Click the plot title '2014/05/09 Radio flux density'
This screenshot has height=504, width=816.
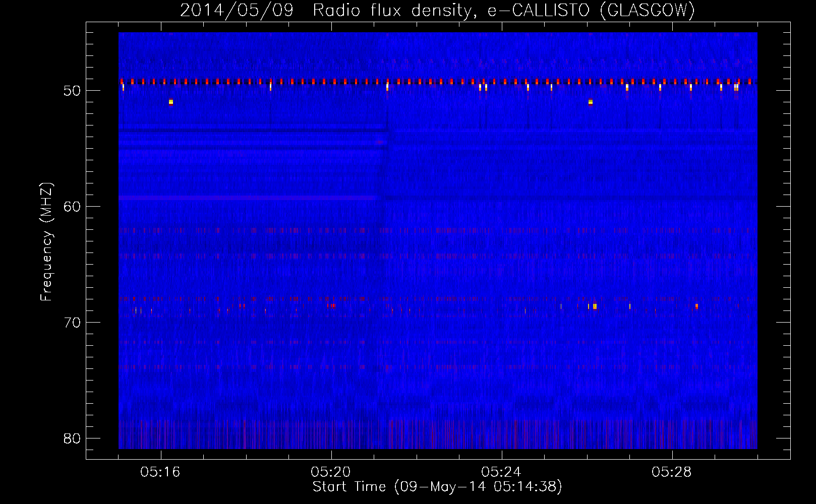437,10
